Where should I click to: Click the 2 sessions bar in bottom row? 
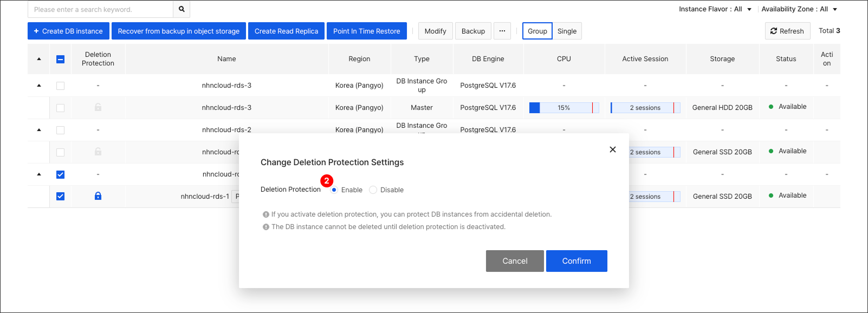click(x=655, y=197)
